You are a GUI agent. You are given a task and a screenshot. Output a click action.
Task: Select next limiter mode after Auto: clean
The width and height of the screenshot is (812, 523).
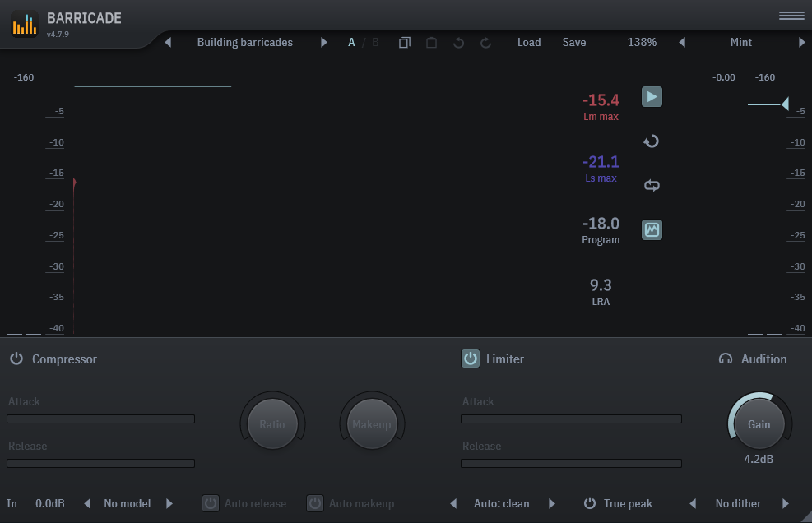[x=551, y=503]
